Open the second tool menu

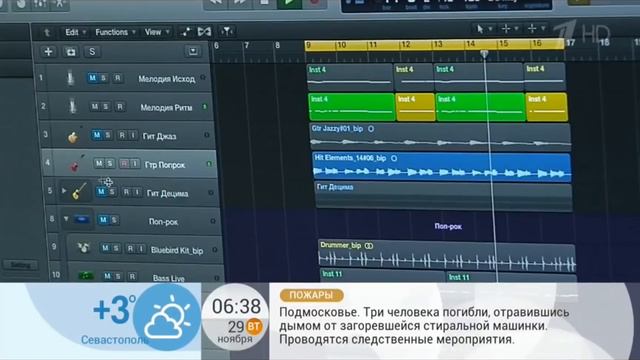click(x=509, y=29)
